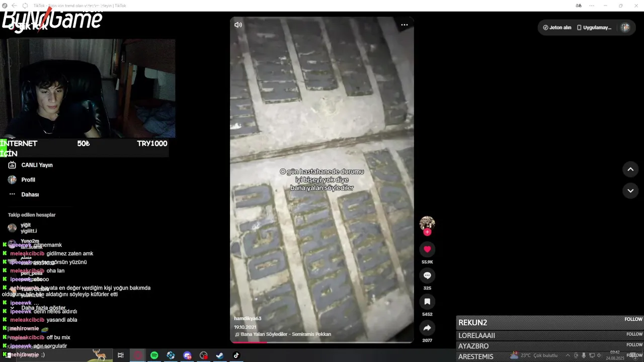
Task: Click chat message 'oha lan'
Action: [55, 270]
